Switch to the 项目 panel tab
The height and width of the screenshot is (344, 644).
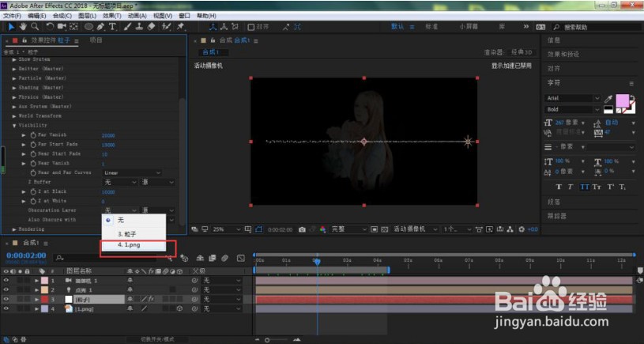tap(96, 40)
